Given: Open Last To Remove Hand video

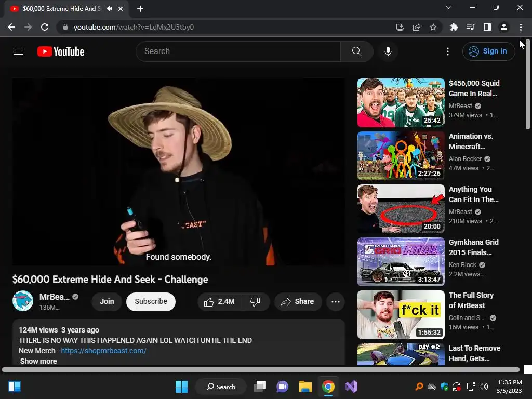Looking at the screenshot, I should click(x=401, y=354).
